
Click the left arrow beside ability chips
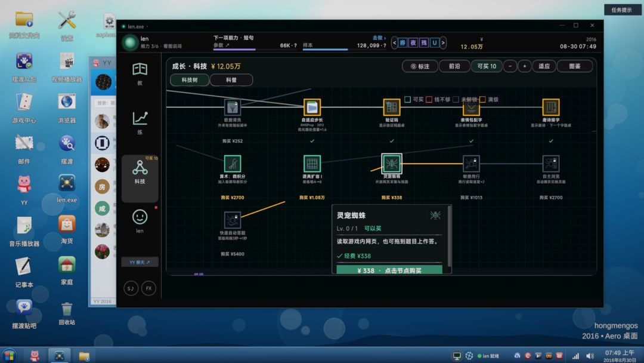coord(394,42)
